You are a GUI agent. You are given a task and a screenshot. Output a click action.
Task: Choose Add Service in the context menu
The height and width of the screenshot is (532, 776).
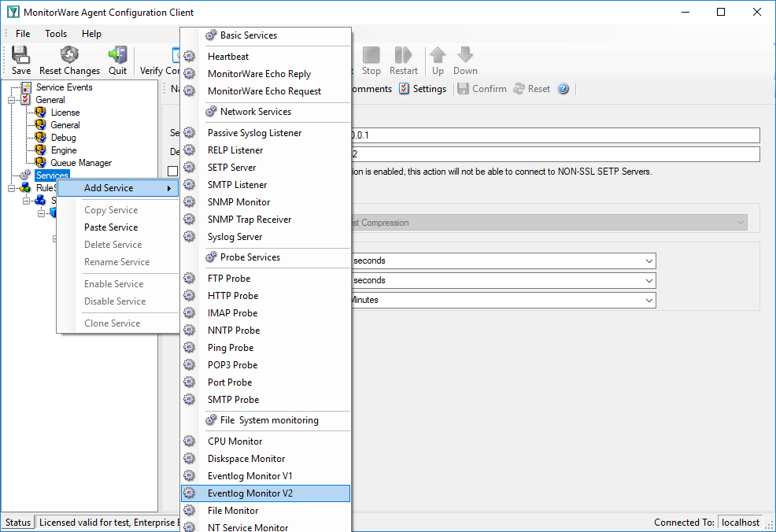[118, 188]
